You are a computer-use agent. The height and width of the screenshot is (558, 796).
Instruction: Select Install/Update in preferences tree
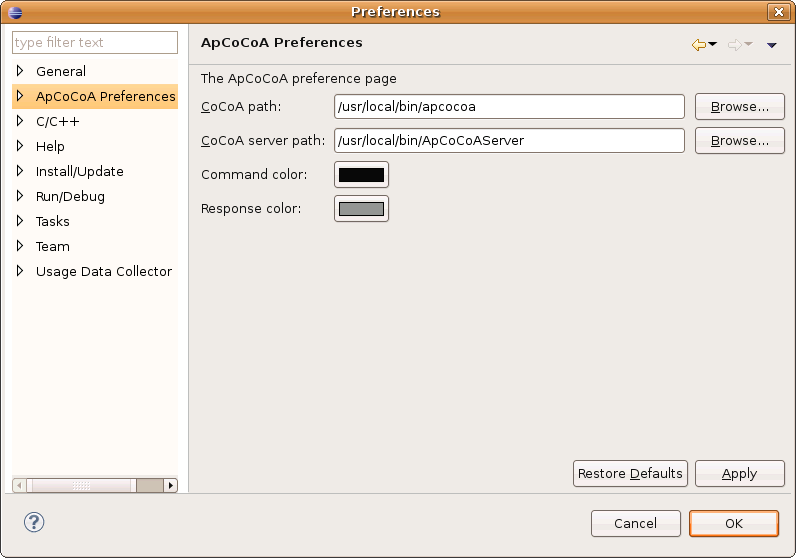pos(80,171)
